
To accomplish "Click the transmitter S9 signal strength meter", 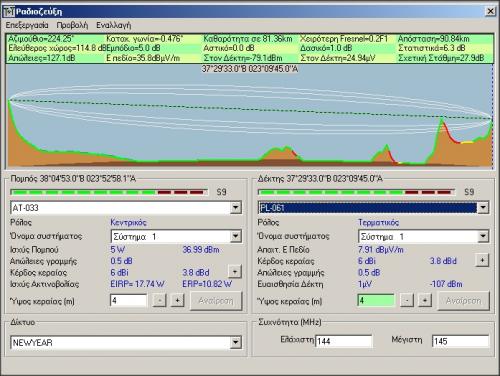I will tap(109, 192).
